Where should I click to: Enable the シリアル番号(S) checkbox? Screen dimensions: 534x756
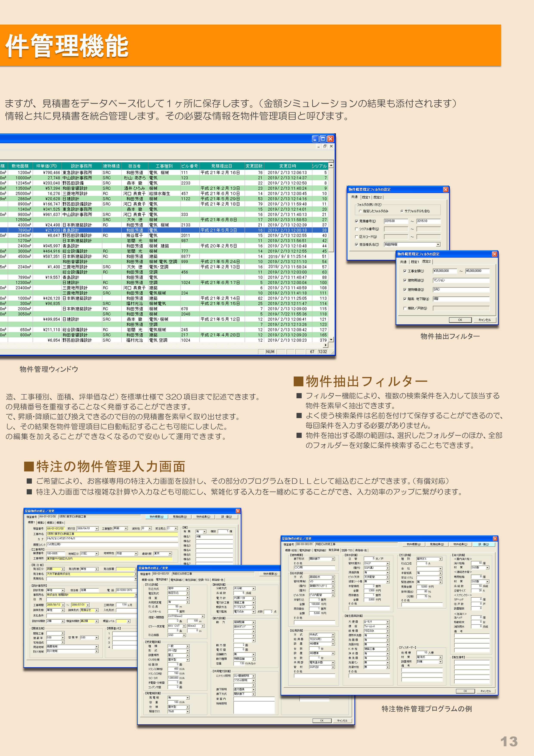(356, 229)
